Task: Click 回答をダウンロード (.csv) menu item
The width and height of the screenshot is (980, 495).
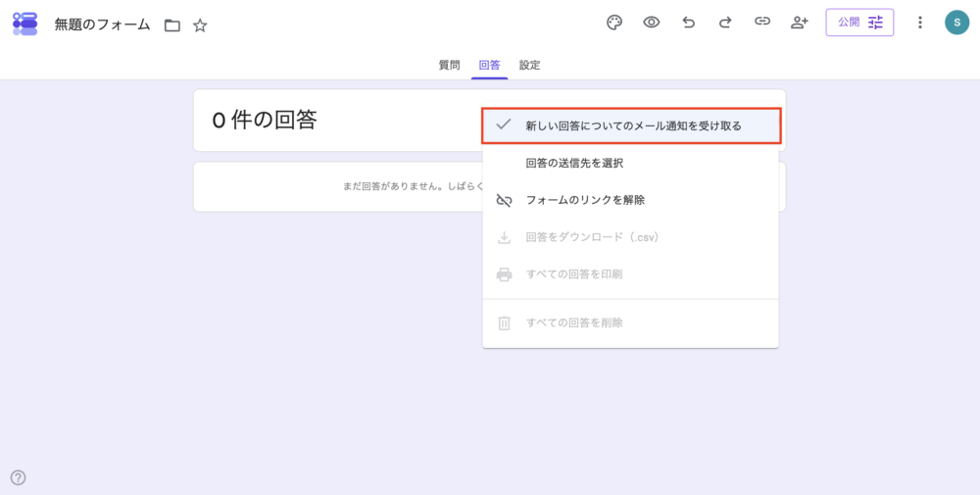Action: pos(630,237)
